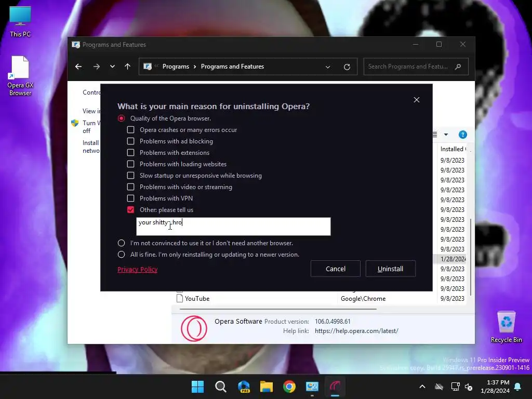Click the Programs and Features title icon

pos(76,45)
